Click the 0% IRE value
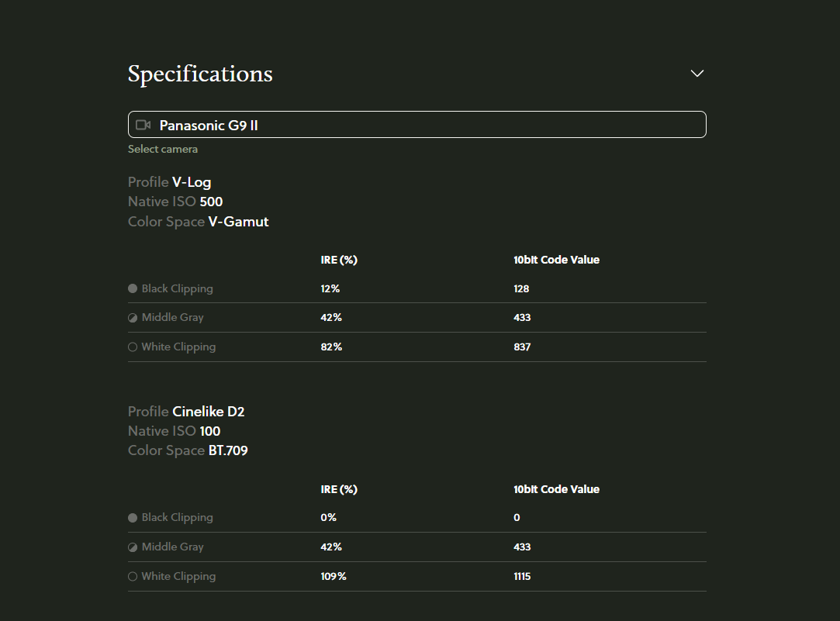Screen dimensions: 840x621 click(x=328, y=518)
